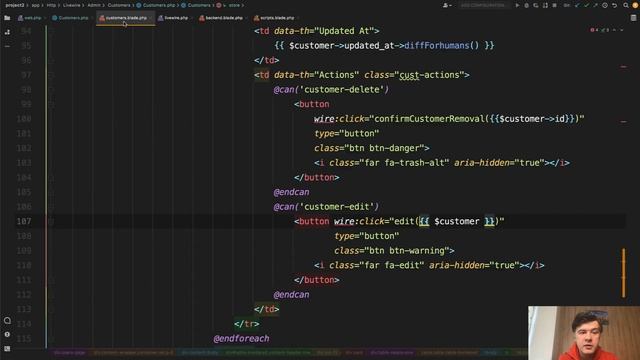Click the 'cust-actions' class name
Screen dimensions: 640x360
(429, 75)
